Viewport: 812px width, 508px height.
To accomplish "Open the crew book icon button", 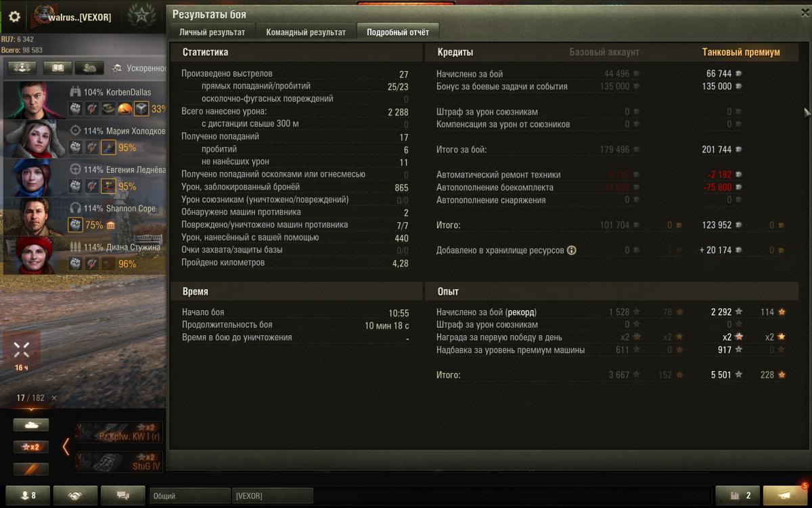I will 58,68.
